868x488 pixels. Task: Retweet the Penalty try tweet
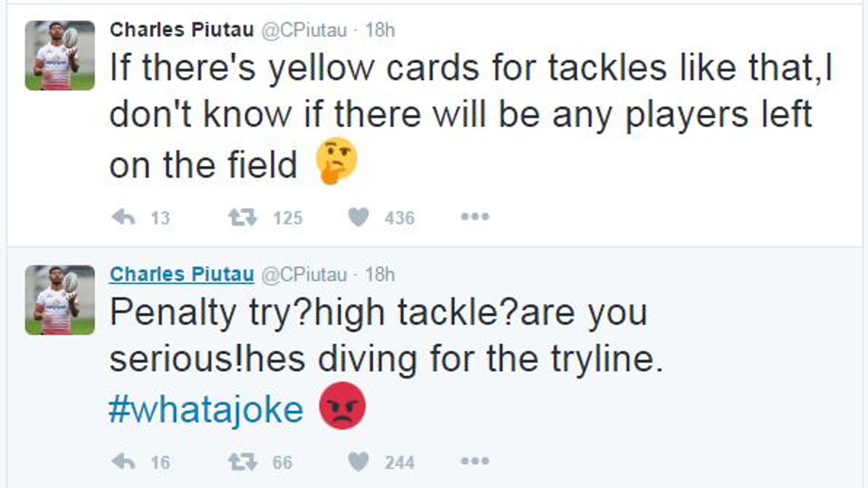[x=242, y=462]
